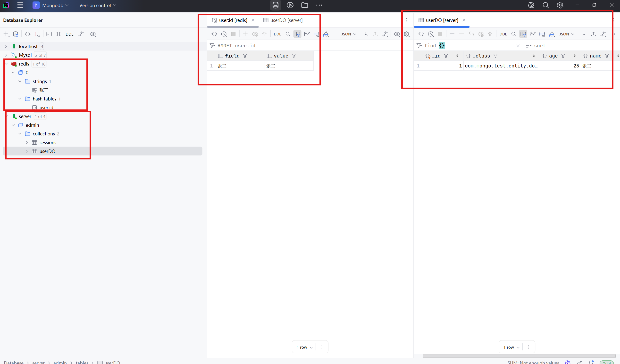The height and width of the screenshot is (364, 620).
Task: Click the New data source plus icon in Database Explorer
Action: [6, 34]
